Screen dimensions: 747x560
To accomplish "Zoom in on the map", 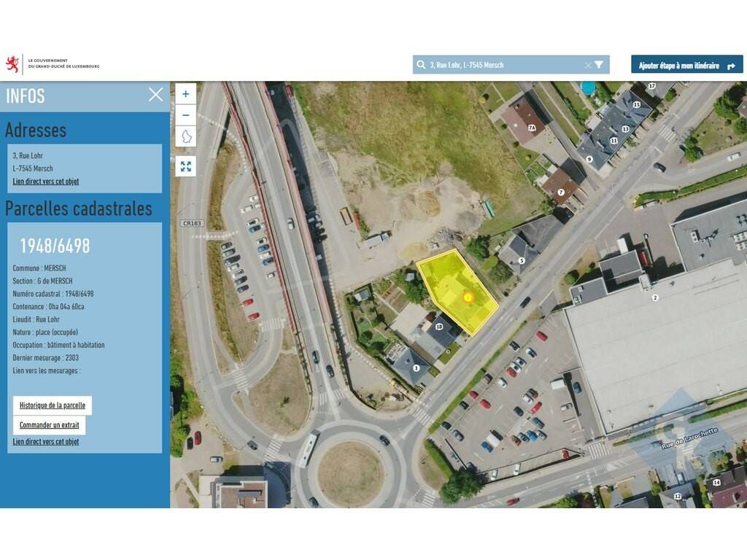I will (185, 94).
